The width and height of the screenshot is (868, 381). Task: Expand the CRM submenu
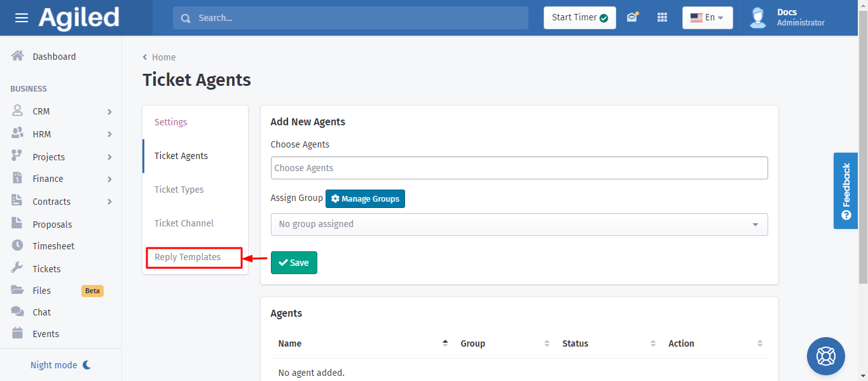109,111
